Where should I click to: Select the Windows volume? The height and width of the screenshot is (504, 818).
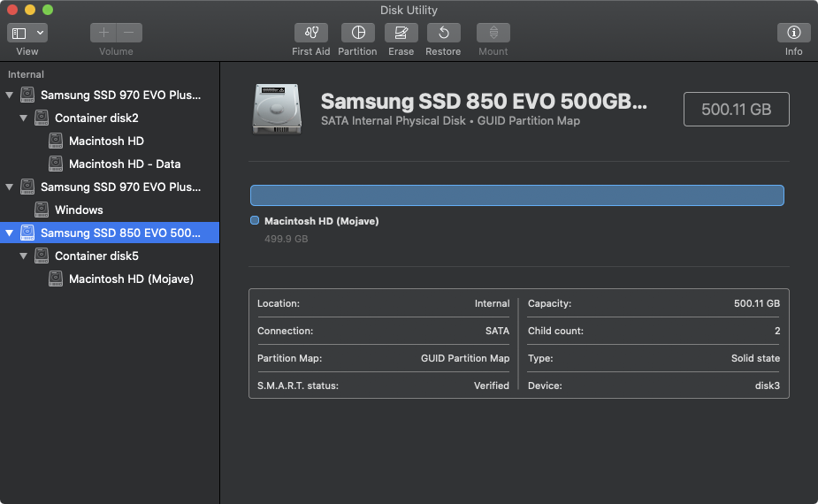[79, 210]
